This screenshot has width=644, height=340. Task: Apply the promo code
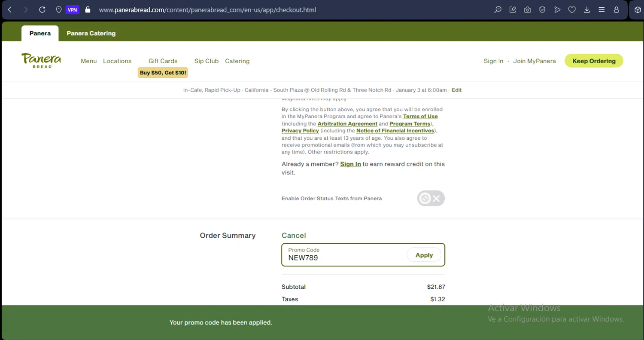click(x=424, y=255)
